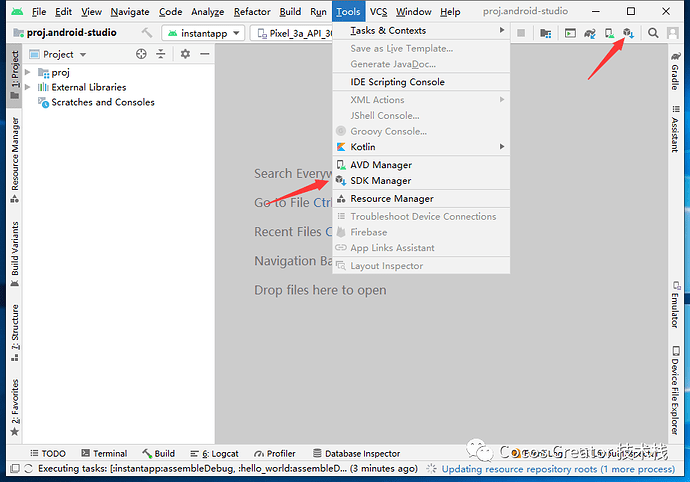Click the Search Everywhere magnifier icon
The height and width of the screenshot is (482, 690).
(653, 33)
